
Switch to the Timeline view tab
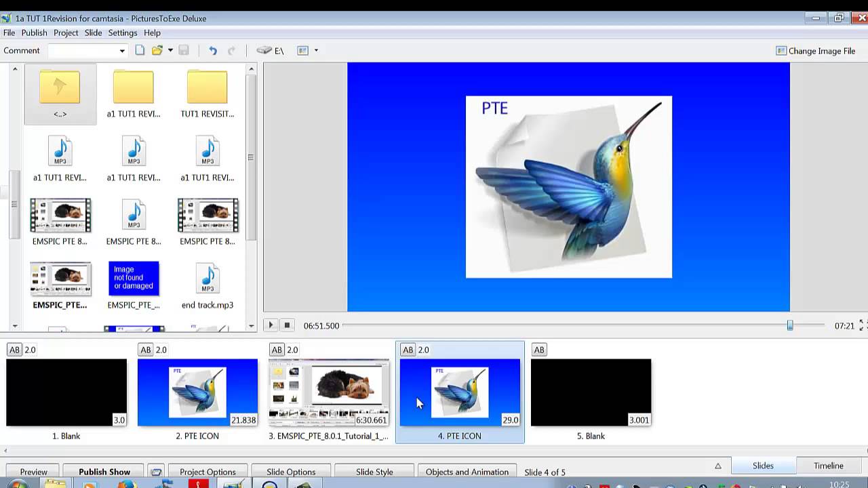[829, 466]
